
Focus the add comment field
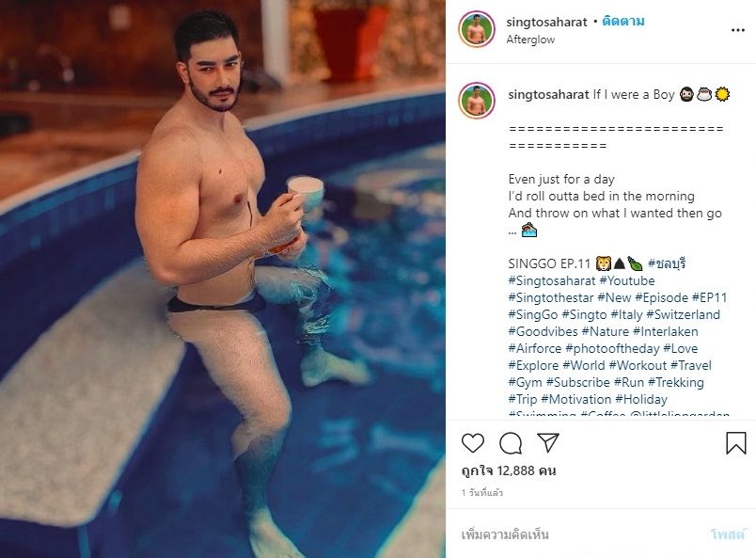578,534
